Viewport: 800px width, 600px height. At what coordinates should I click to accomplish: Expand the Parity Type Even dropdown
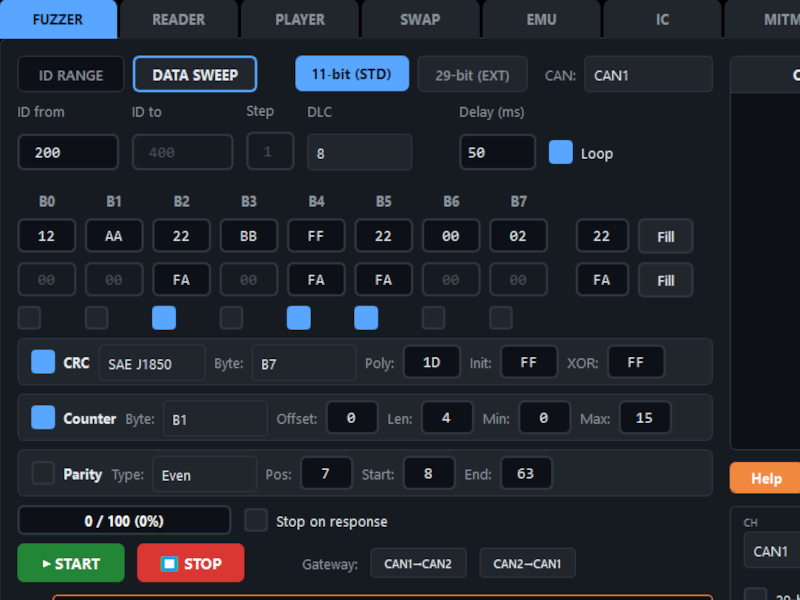pyautogui.click(x=204, y=475)
